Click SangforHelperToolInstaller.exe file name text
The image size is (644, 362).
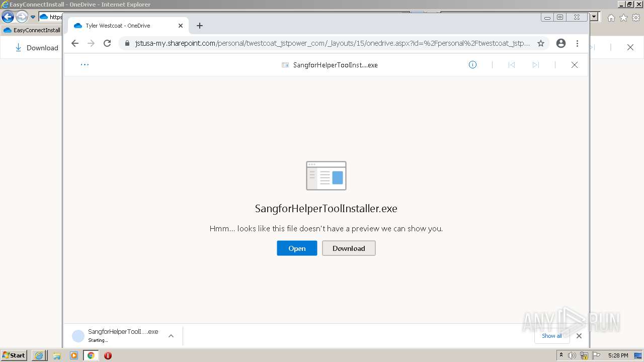tap(326, 209)
